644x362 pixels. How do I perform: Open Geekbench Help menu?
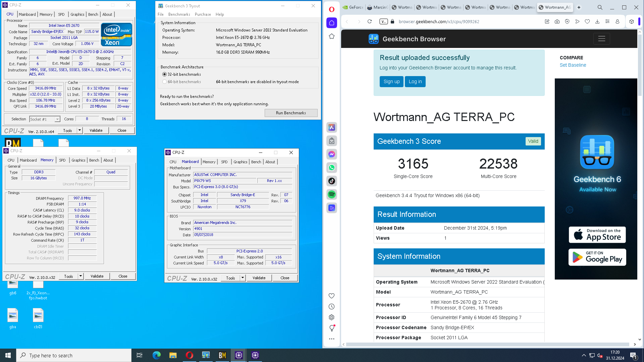click(220, 14)
